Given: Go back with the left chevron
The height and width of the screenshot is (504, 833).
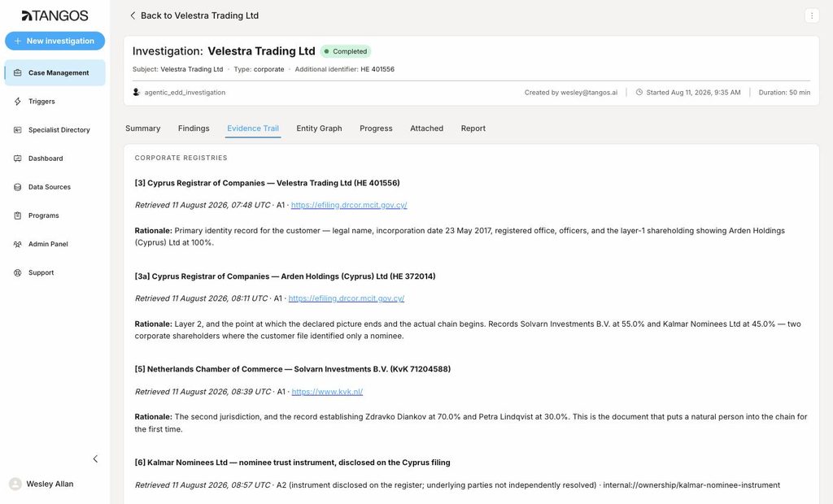Looking at the screenshot, I should point(133,15).
